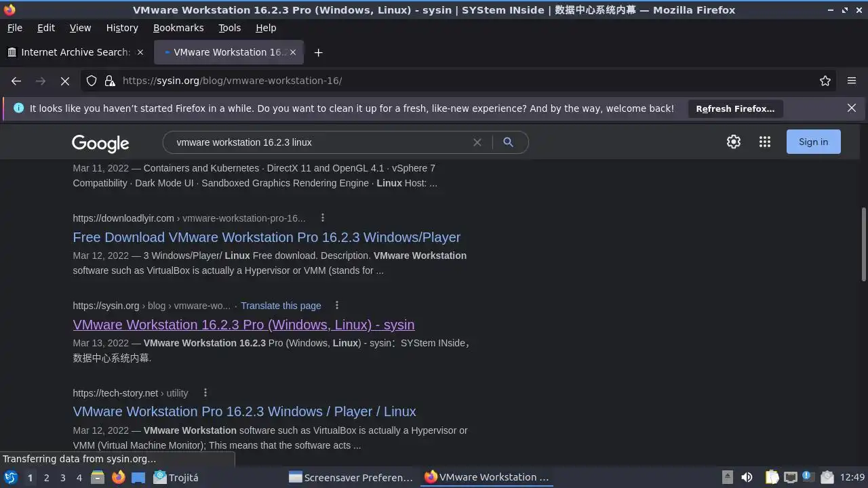Open more options for downloadlyir.com result
Screen dimensions: 868x488
[x=323, y=218]
